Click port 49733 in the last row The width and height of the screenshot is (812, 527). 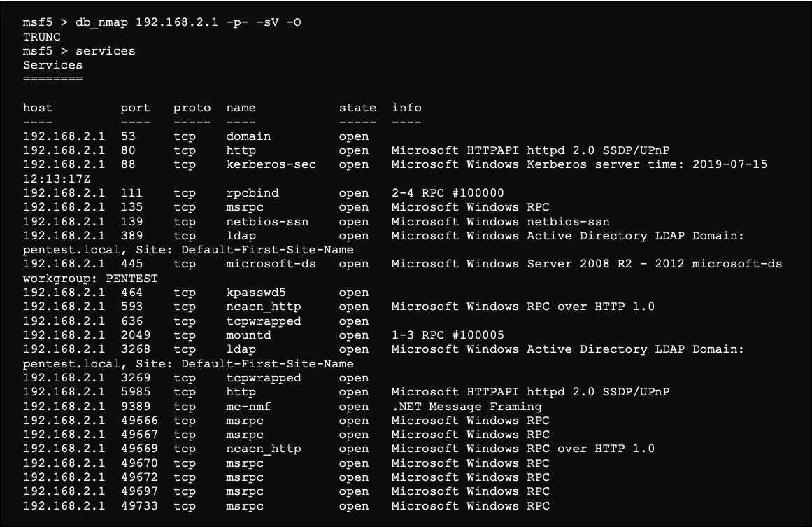click(x=139, y=506)
